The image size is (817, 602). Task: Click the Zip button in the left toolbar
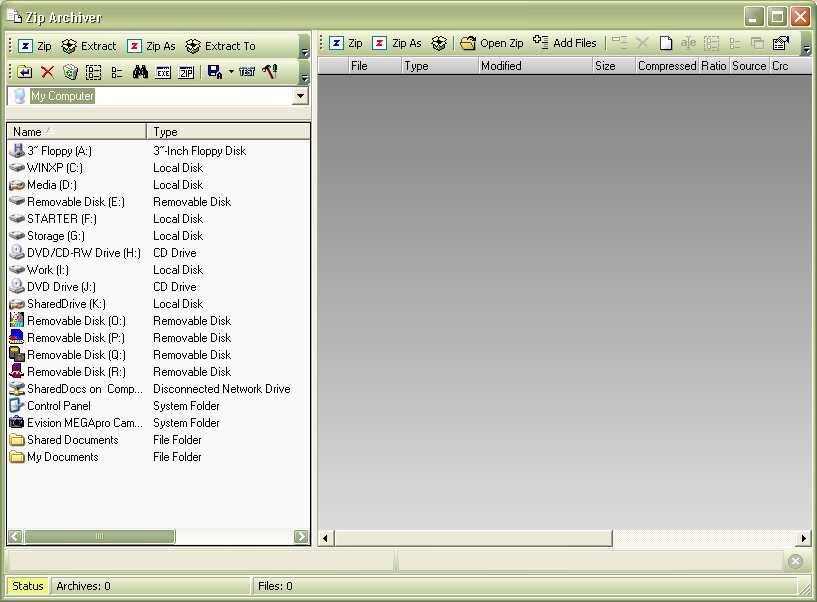(35, 46)
